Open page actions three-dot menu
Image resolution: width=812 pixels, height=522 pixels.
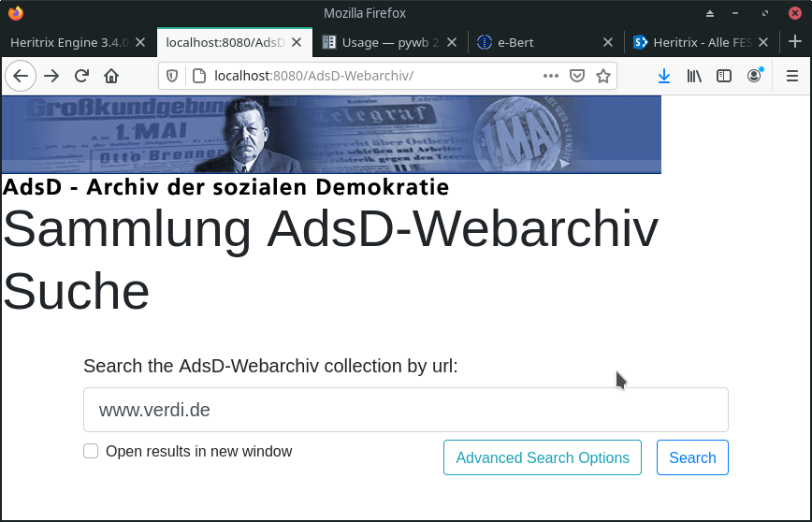point(550,76)
